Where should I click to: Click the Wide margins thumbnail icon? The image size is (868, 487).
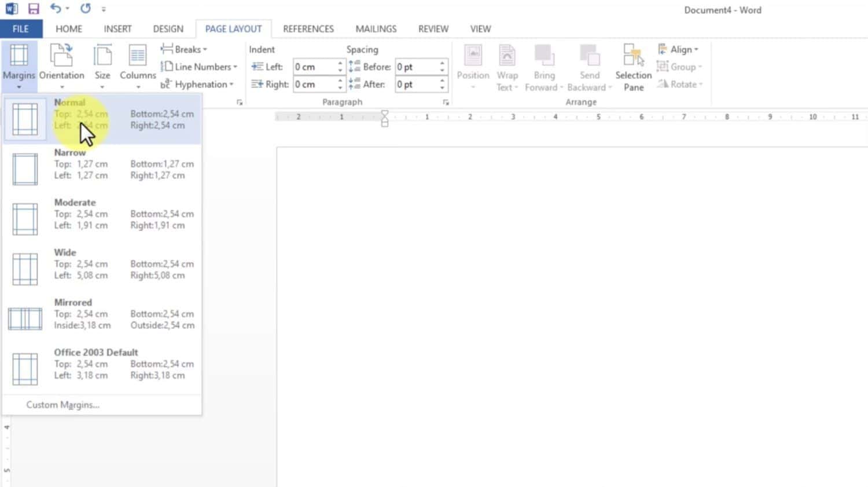click(x=25, y=269)
